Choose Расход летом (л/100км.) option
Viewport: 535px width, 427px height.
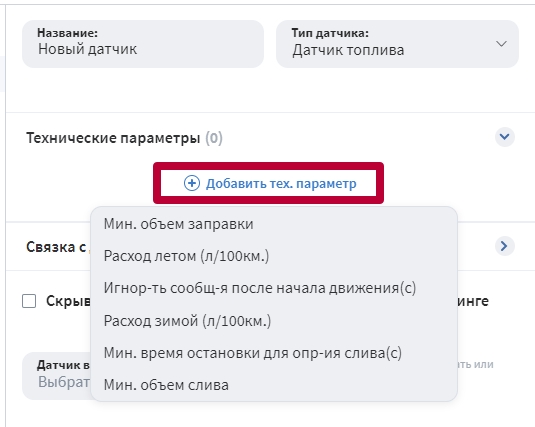coord(186,256)
